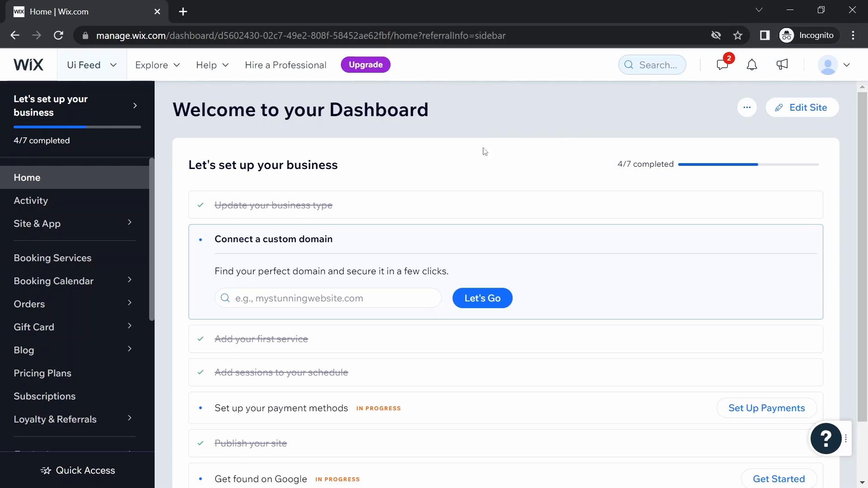The width and height of the screenshot is (868, 488).
Task: Click the Edit Site button
Action: (x=802, y=108)
